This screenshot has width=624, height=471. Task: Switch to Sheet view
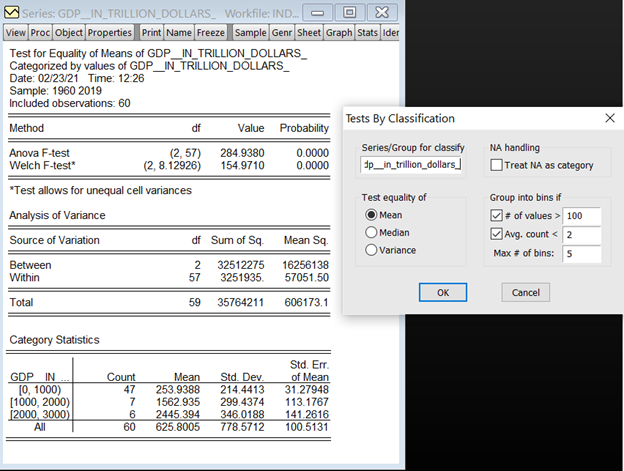coord(309,33)
